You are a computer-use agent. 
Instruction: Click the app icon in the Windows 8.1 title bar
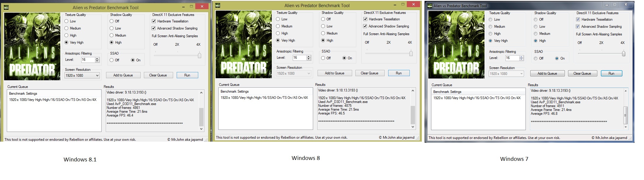tap(6, 7)
